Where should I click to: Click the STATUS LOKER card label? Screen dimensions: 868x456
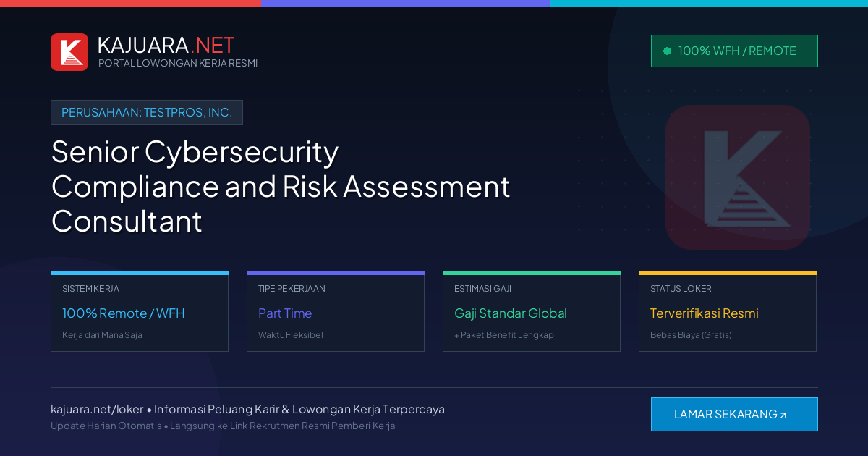pyautogui.click(x=681, y=288)
